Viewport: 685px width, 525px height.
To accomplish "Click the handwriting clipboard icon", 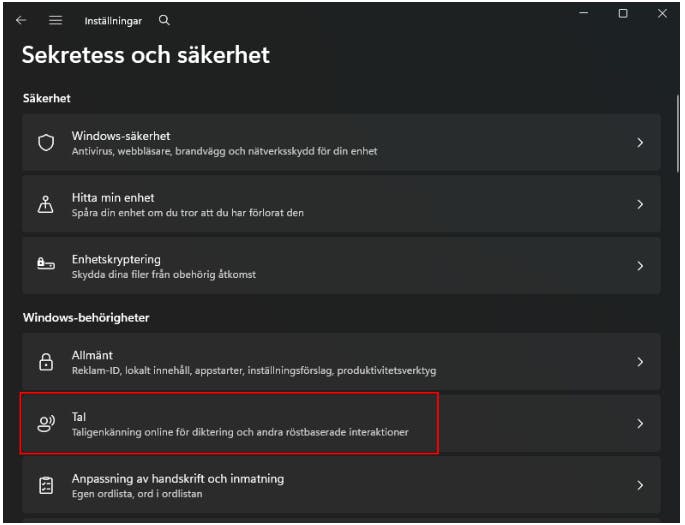I will click(46, 485).
